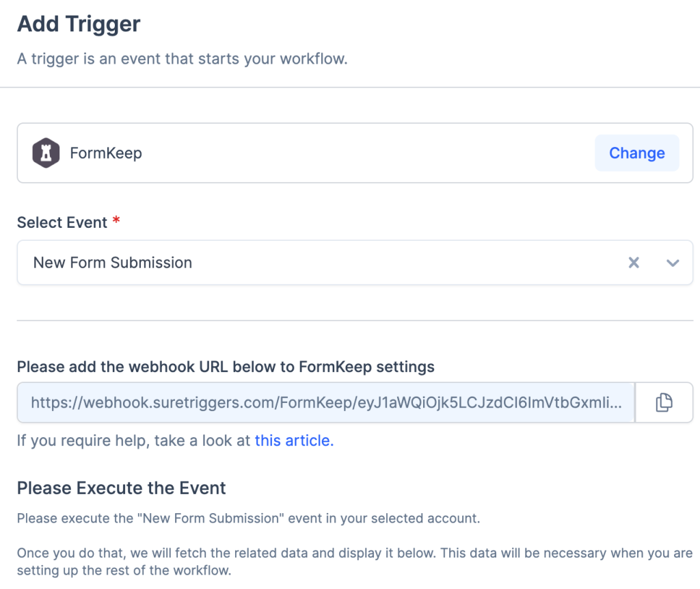The image size is (700, 589).
Task: Click the trigger description subtitle text
Action: [183, 58]
